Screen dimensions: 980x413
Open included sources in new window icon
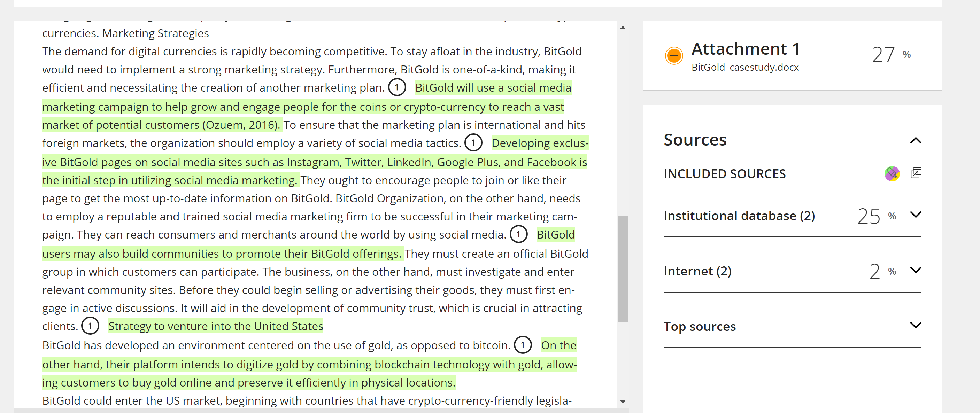click(x=916, y=173)
